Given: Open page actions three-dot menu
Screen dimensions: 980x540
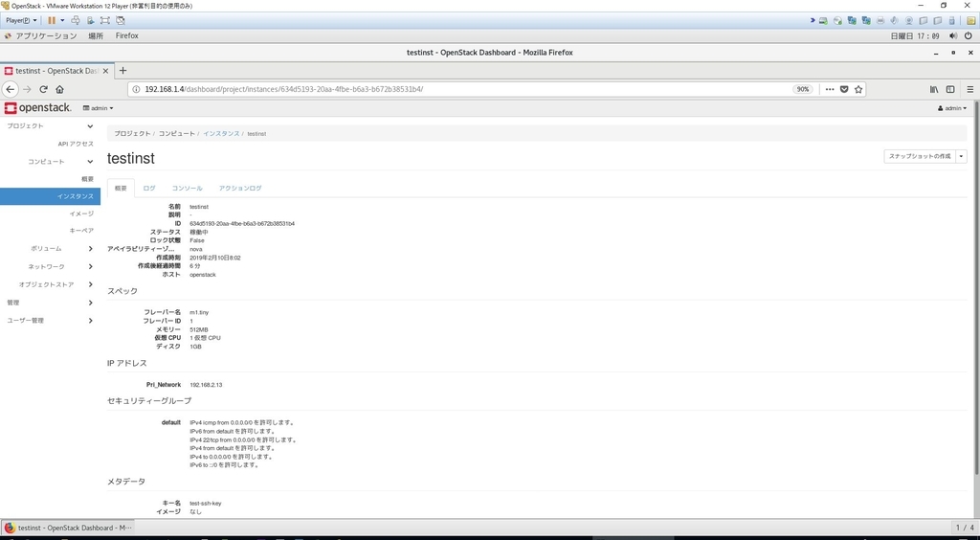Looking at the screenshot, I should [830, 89].
